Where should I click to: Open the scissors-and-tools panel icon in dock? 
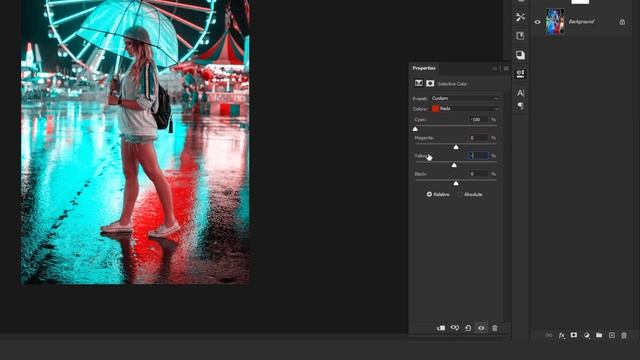point(520,17)
